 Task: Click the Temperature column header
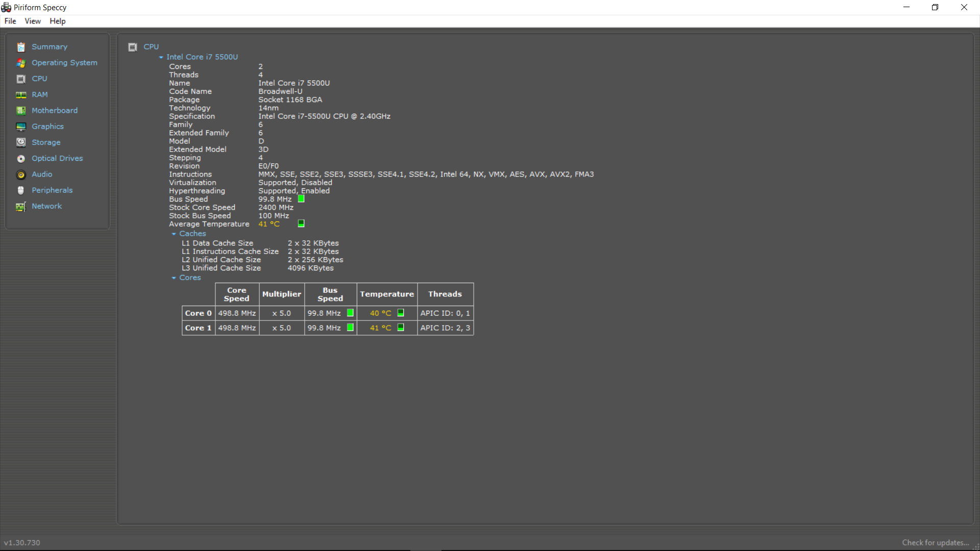(387, 294)
